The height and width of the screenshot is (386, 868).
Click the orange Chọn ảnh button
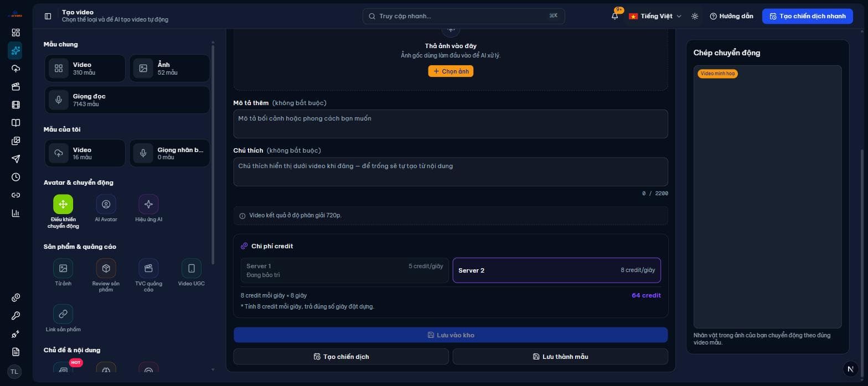coord(451,71)
